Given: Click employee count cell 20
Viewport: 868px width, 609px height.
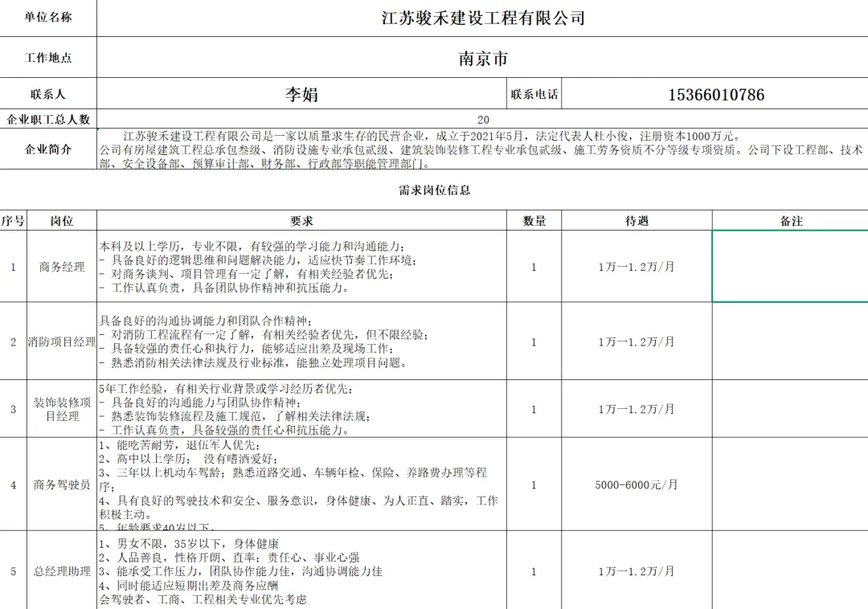Looking at the screenshot, I should (x=482, y=120).
